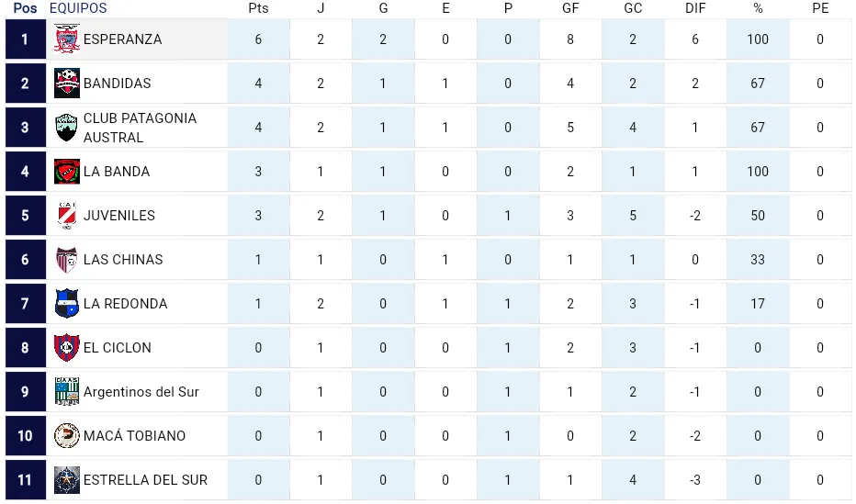856x504 pixels.
Task: Open the ESPERANZA team name link
Action: pyautogui.click(x=122, y=39)
